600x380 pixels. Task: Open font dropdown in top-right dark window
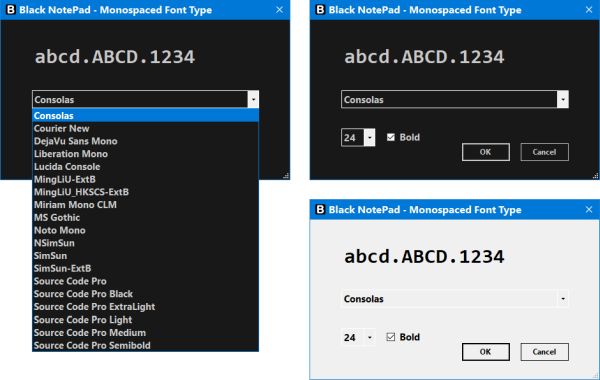point(562,99)
